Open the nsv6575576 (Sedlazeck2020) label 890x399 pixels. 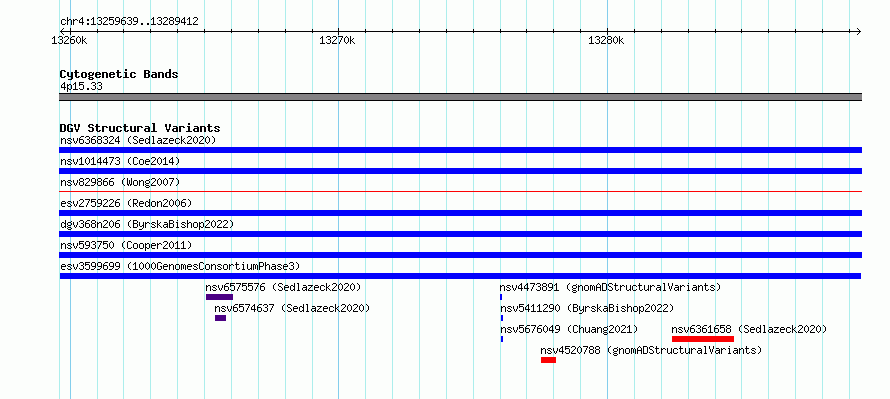(283, 287)
